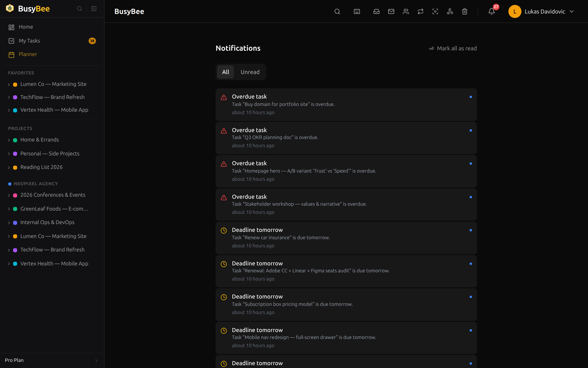
Task: Open My Tasks in the sidebar
Action: (x=52, y=41)
